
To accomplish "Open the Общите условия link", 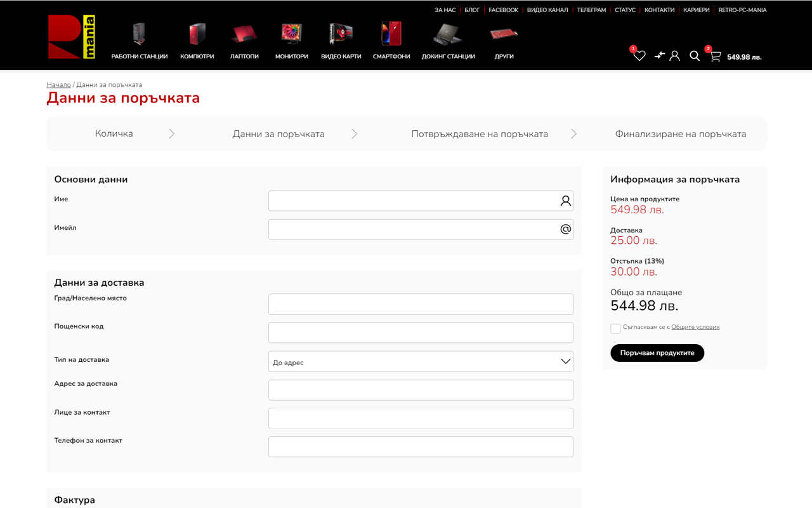I will click(695, 327).
